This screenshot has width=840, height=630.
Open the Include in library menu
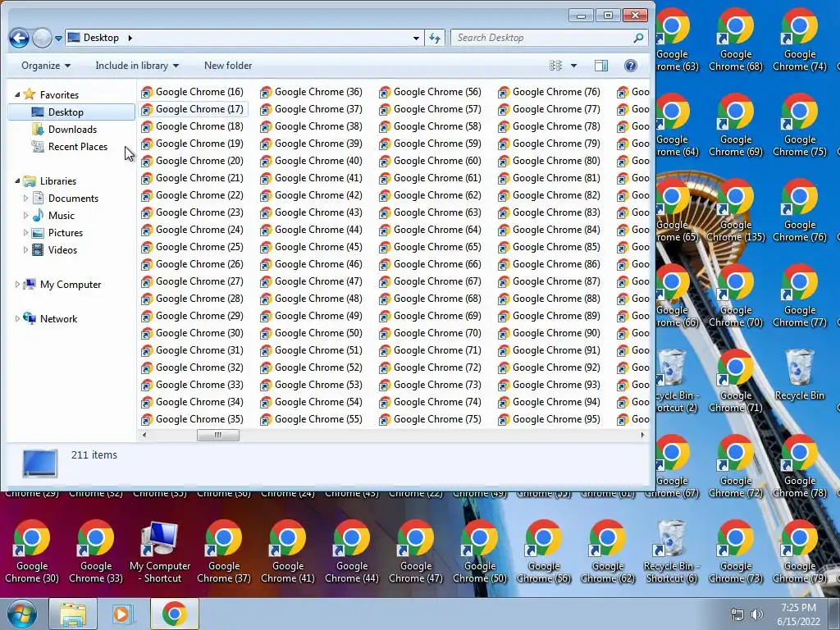[x=137, y=66]
